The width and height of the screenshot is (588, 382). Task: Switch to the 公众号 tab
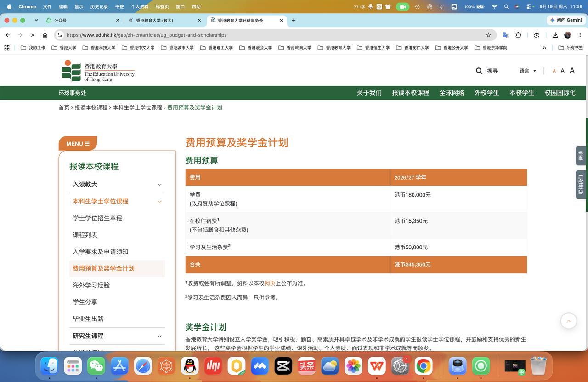[x=84, y=20]
